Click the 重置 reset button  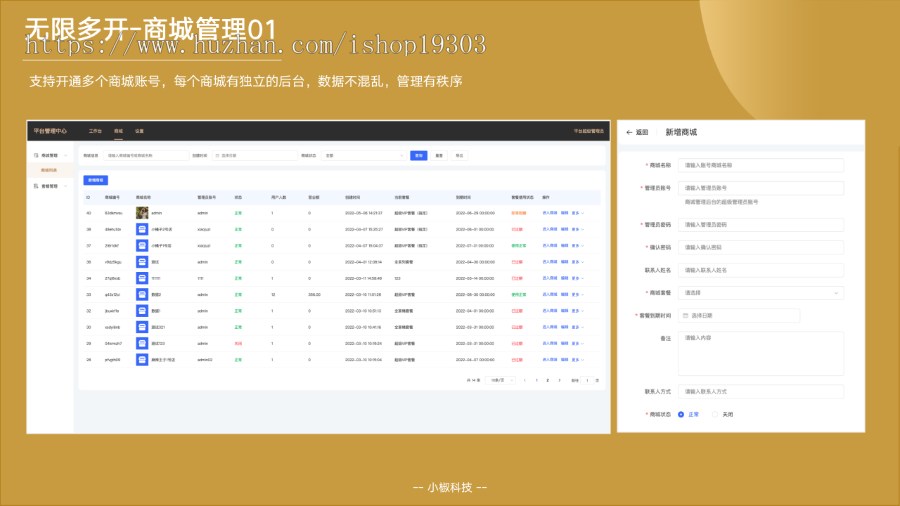tap(439, 155)
